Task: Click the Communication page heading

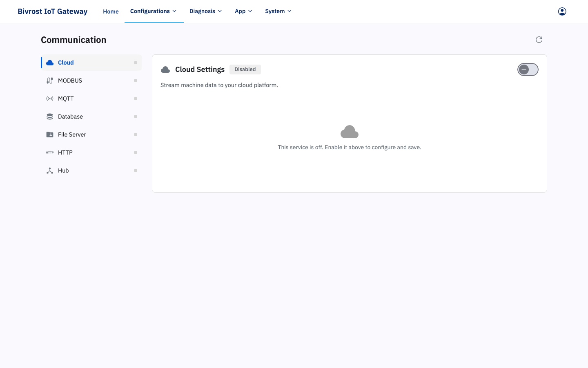Action: coord(73,40)
